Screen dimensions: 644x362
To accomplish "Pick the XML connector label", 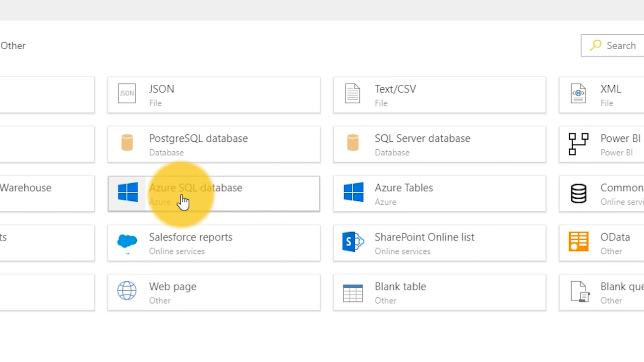I will 611,89.
